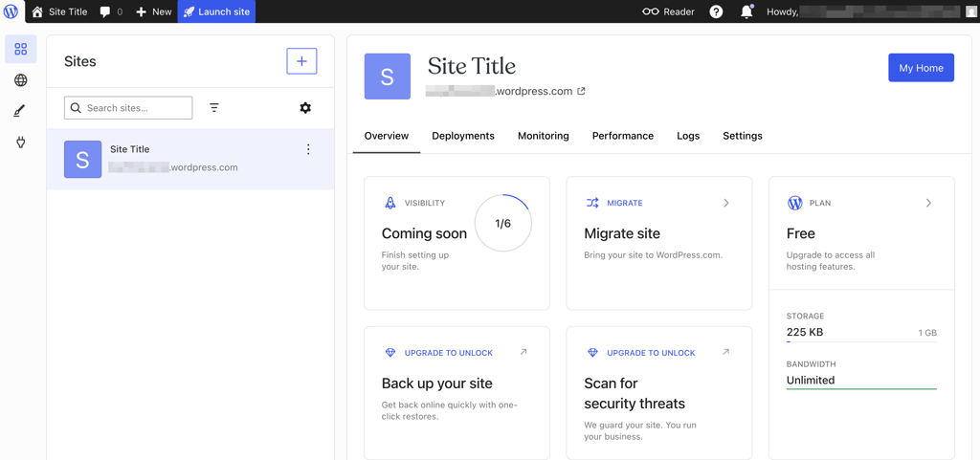Click the WordPress logo in admin bar
This screenshot has width=980, height=460.
coord(11,11)
